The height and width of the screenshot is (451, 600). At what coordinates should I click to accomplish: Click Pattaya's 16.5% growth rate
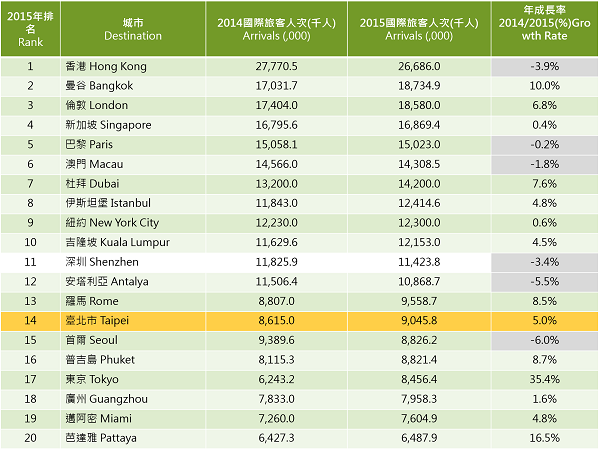click(545, 438)
